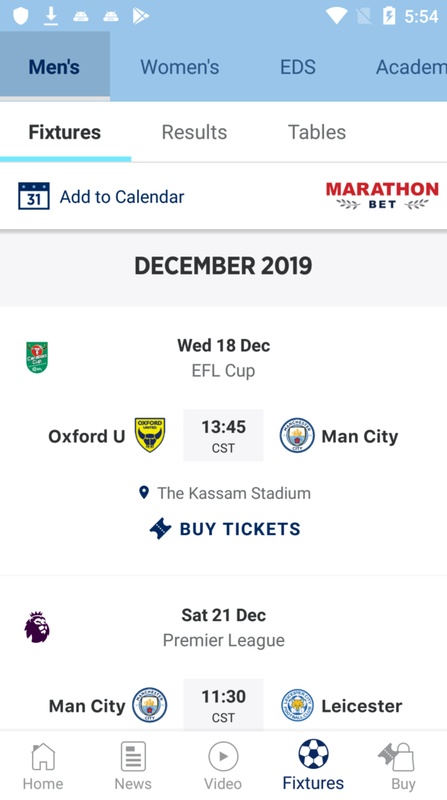This screenshot has height=800, width=447.
Task: Open the Tables tab
Action: click(317, 132)
